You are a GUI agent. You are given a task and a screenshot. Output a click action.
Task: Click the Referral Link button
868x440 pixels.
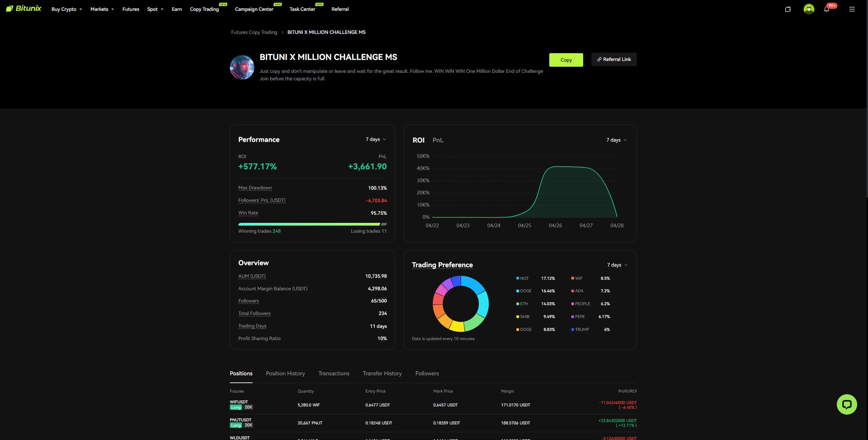(614, 59)
